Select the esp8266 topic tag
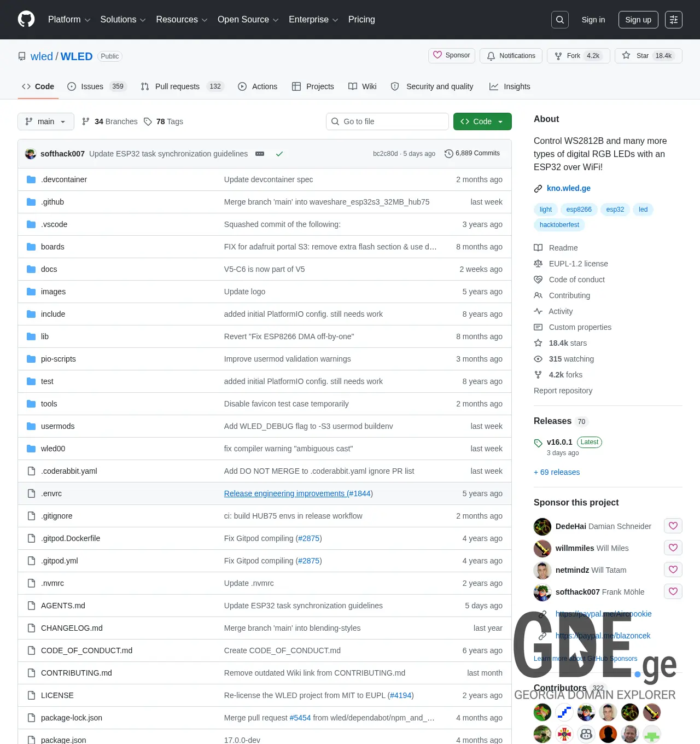The image size is (700, 744). coord(579,210)
